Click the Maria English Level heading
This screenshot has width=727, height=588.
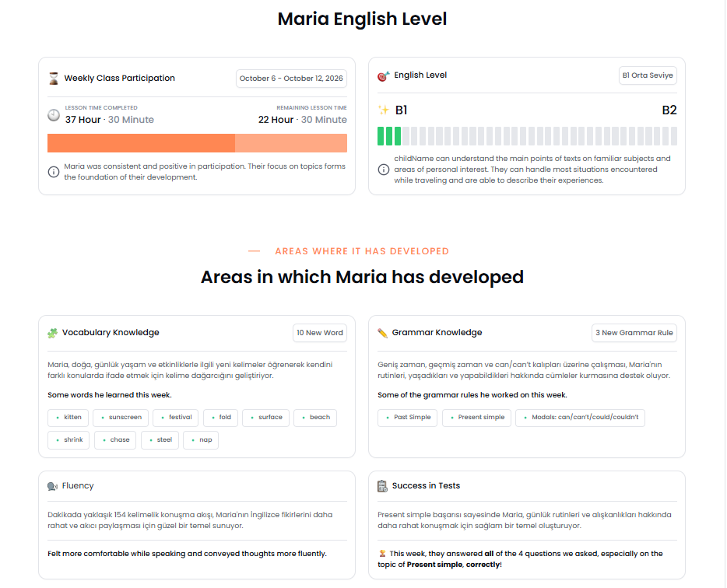tap(362, 19)
